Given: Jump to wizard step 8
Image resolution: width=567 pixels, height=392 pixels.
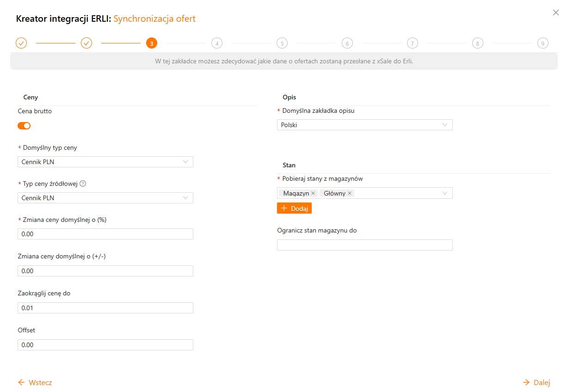Looking at the screenshot, I should click(x=478, y=43).
